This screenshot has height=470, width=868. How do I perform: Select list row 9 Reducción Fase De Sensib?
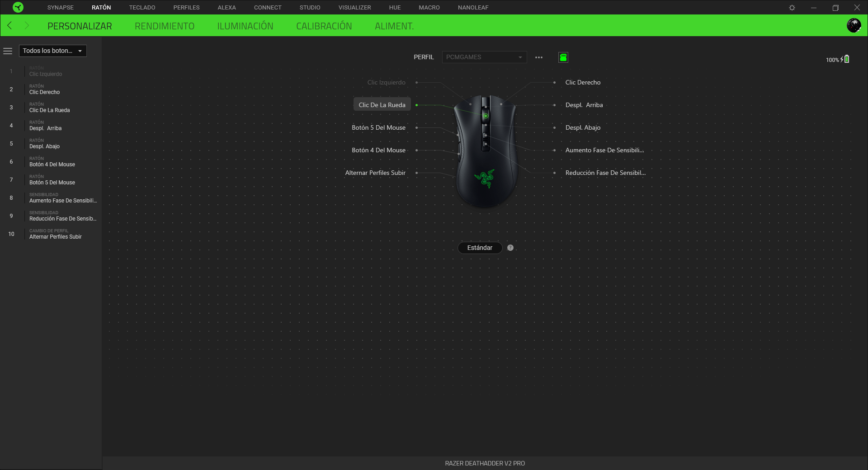click(x=51, y=216)
